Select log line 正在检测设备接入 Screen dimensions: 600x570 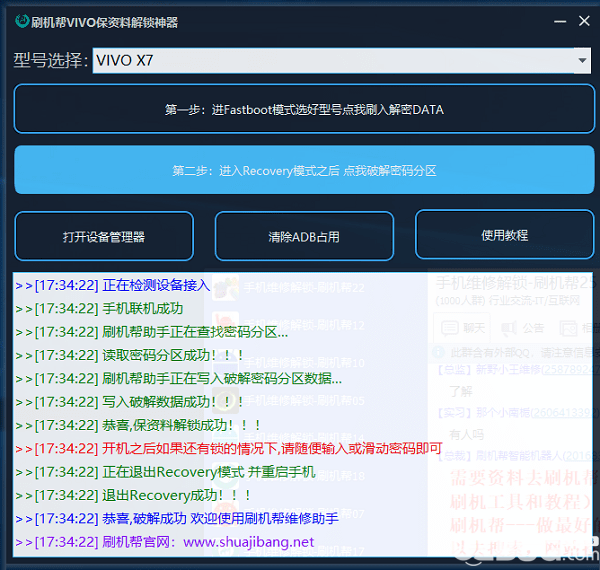coord(113,285)
